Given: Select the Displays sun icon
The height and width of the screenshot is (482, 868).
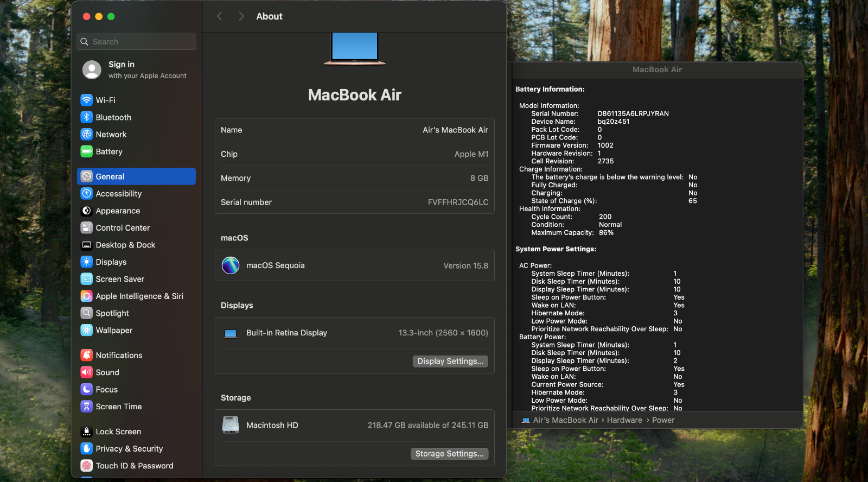Looking at the screenshot, I should (87, 262).
